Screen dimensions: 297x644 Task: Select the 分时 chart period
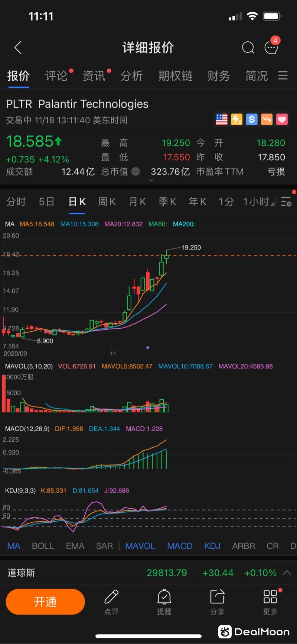16,202
